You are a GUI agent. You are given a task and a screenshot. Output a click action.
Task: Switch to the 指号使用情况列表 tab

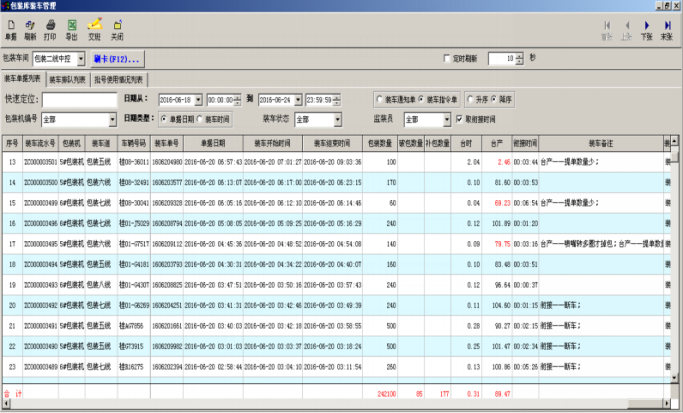pos(119,79)
